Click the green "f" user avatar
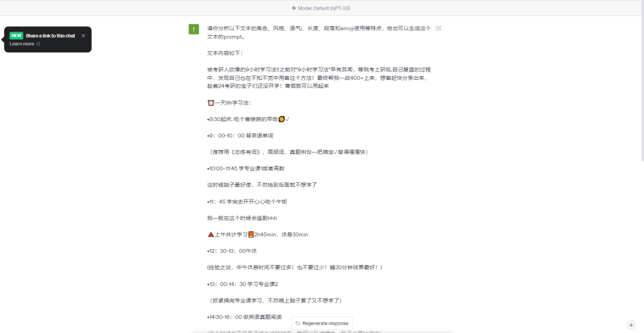Screen dimensions: 644x333 tap(194, 29)
